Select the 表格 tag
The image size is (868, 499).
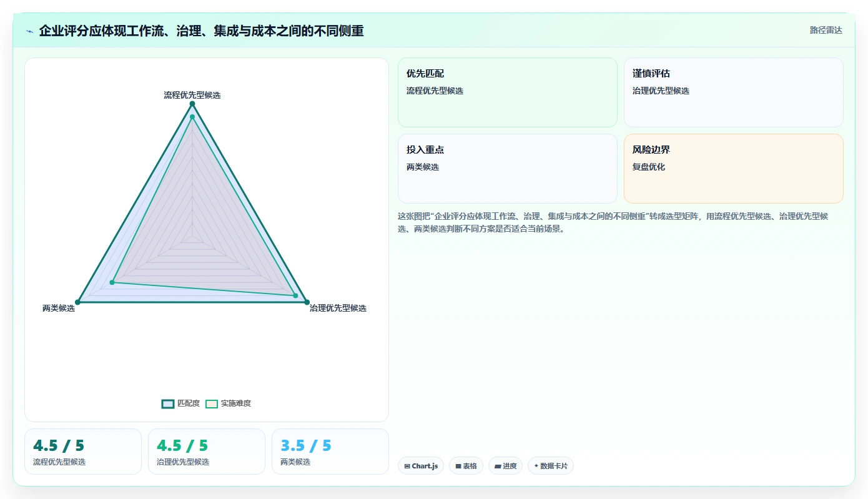(x=466, y=466)
